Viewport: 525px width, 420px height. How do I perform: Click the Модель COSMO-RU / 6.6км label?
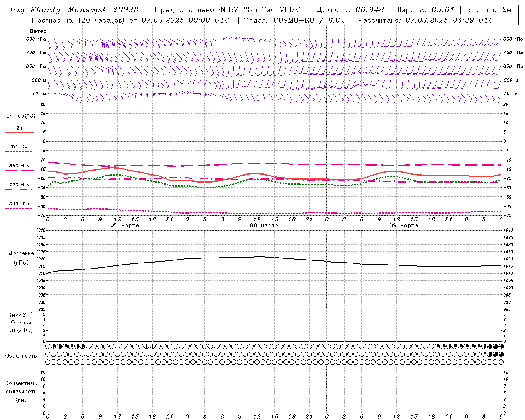[295, 20]
